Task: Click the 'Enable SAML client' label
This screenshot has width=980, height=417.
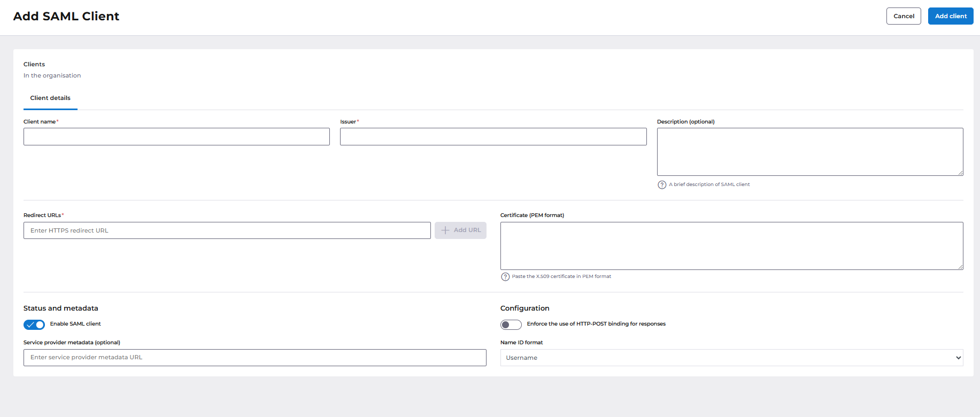Action: (x=75, y=324)
